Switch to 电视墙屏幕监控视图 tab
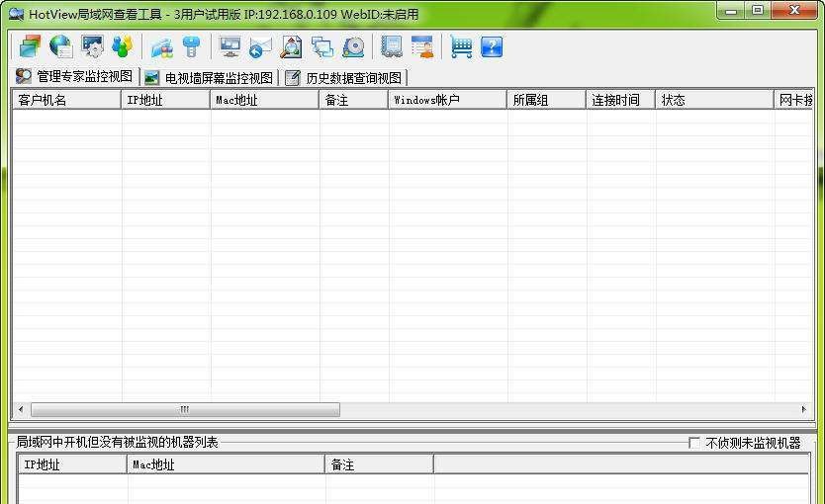The image size is (825, 504). click(210, 78)
